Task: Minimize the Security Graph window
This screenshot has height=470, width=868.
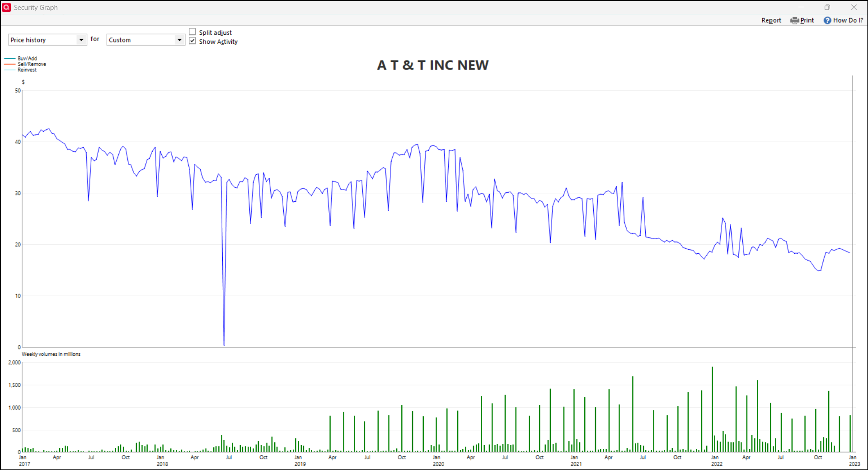Action: coord(801,7)
